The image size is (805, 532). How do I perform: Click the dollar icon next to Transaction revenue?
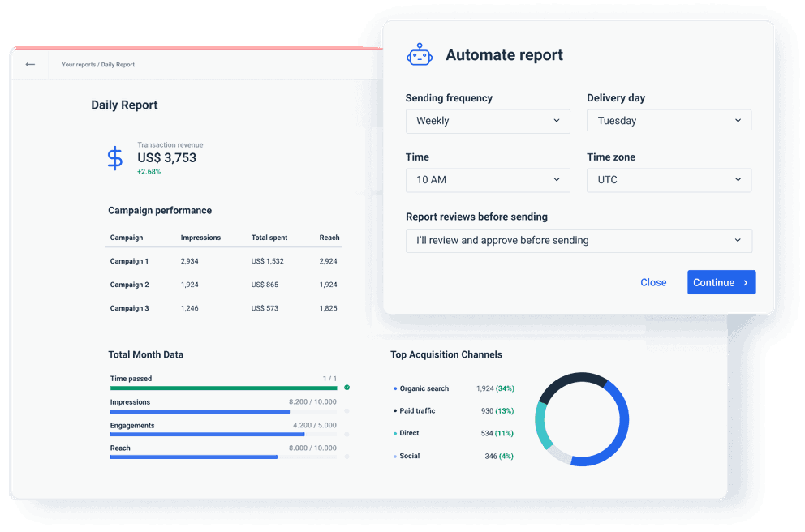(x=114, y=157)
